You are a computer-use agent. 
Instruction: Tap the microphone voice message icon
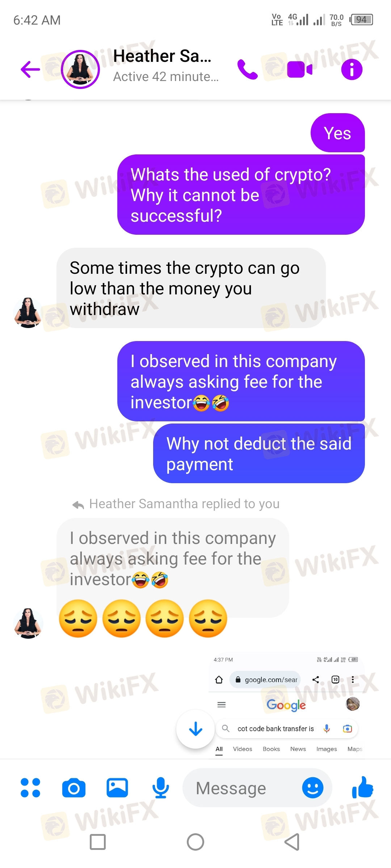coord(160,788)
